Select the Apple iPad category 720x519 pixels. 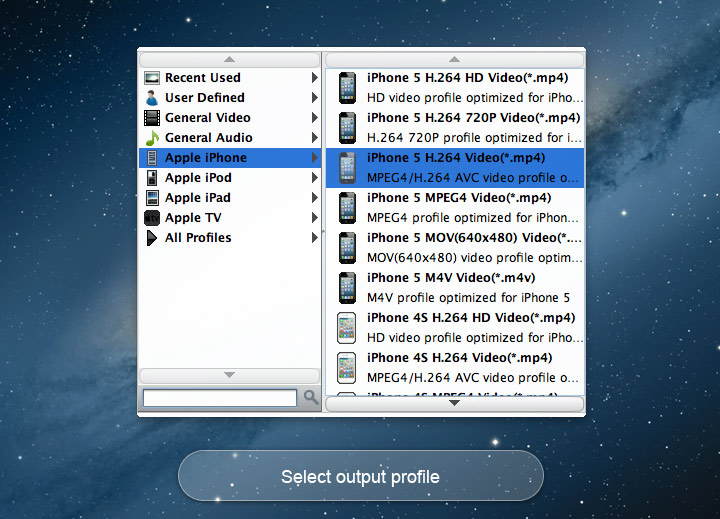coord(230,197)
